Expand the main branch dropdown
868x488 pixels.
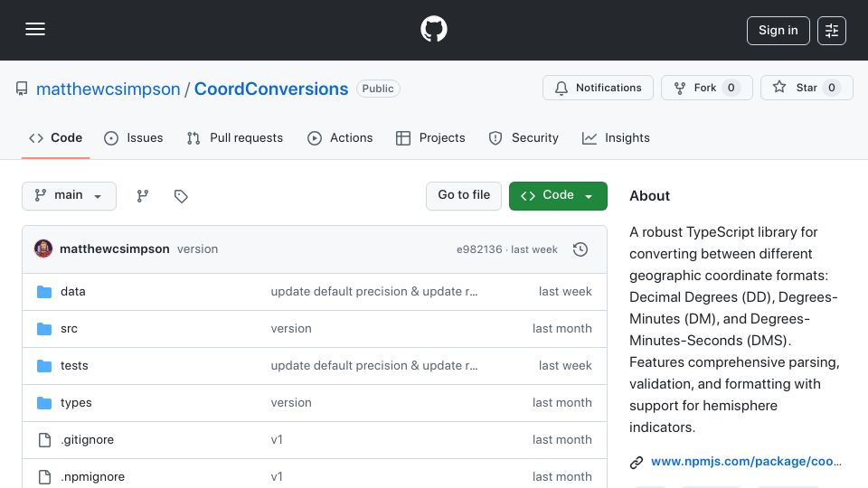pyautogui.click(x=70, y=196)
